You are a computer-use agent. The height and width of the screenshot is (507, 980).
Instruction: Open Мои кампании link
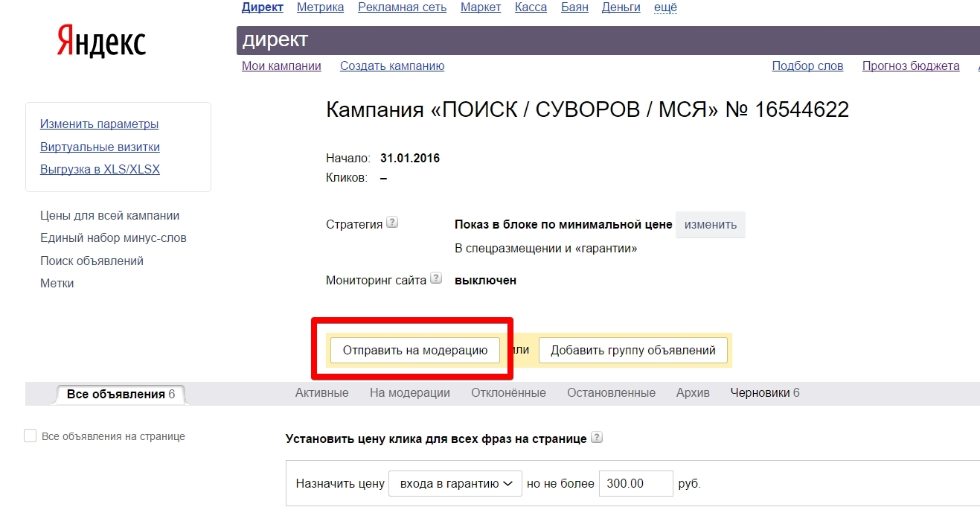coord(281,66)
